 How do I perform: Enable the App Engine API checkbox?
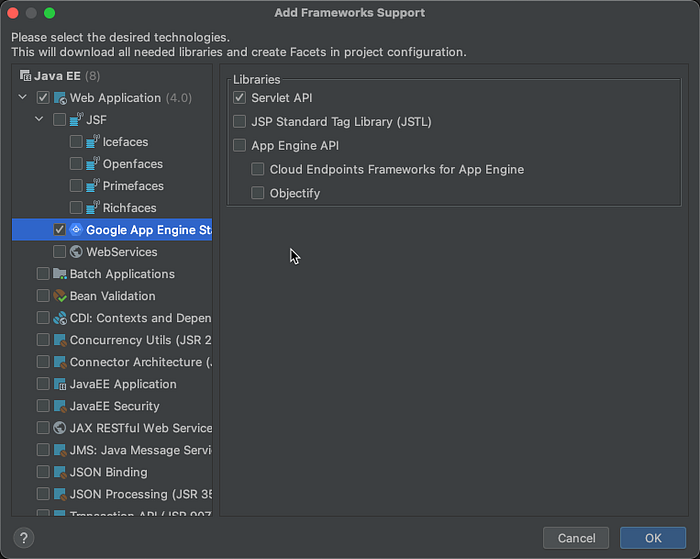coord(239,146)
